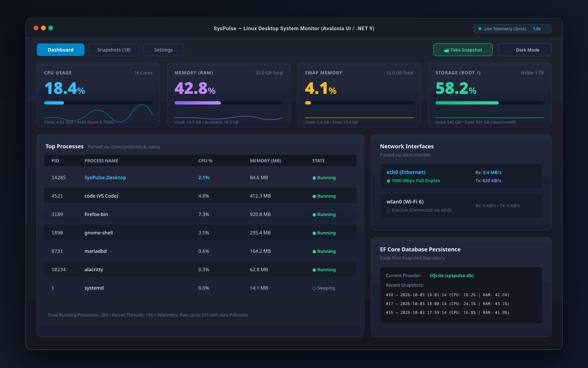Click the Swap Memory progress bar

tap(359, 103)
